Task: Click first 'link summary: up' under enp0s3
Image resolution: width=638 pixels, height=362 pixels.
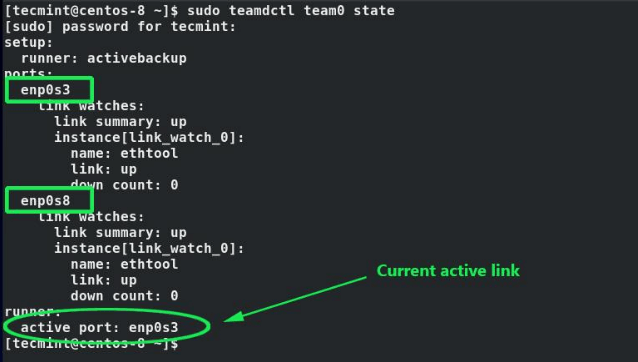Action: (x=120, y=122)
